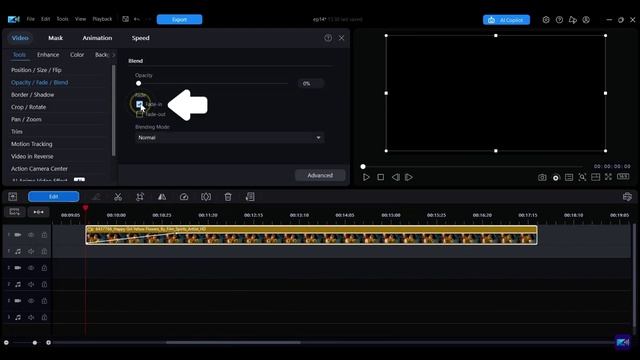Switch to the Mask tab
Viewport: 640px width, 360px height.
coord(56,38)
